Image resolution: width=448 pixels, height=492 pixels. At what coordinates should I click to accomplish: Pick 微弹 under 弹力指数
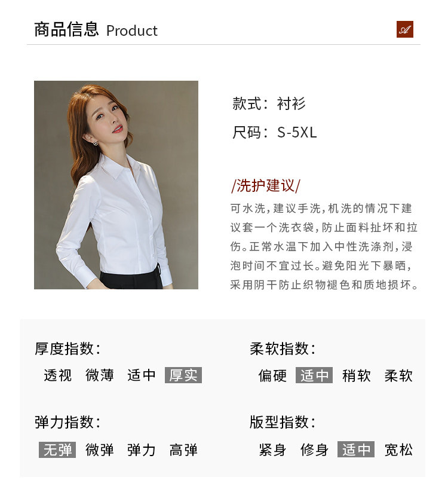pyautogui.click(x=99, y=450)
